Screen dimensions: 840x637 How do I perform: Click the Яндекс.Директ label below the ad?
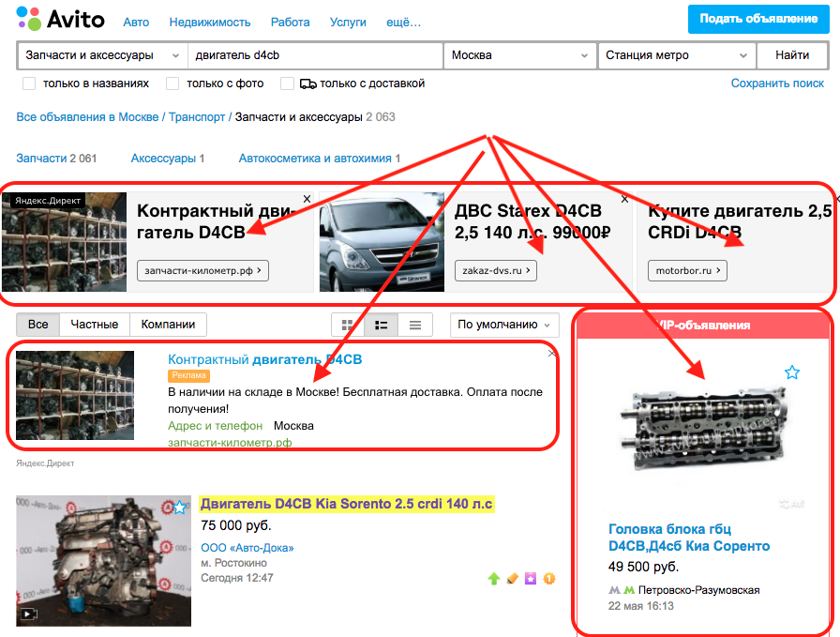tap(45, 463)
